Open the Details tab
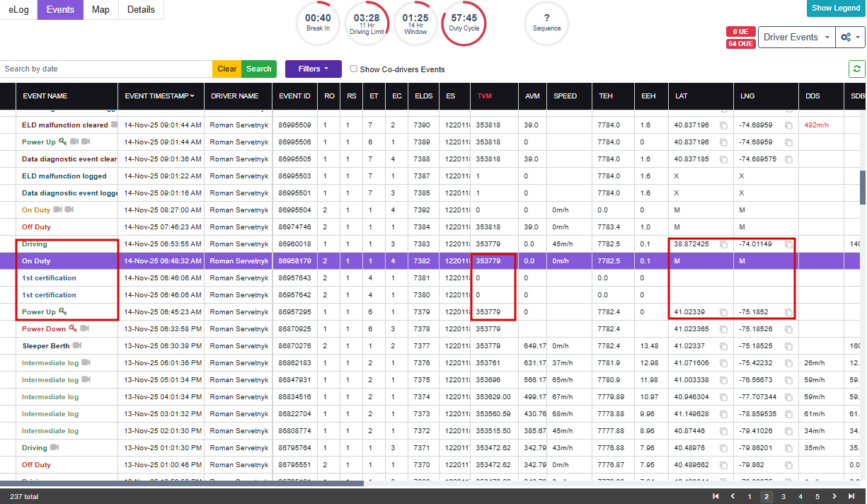This screenshot has height=504, width=867. tap(141, 10)
